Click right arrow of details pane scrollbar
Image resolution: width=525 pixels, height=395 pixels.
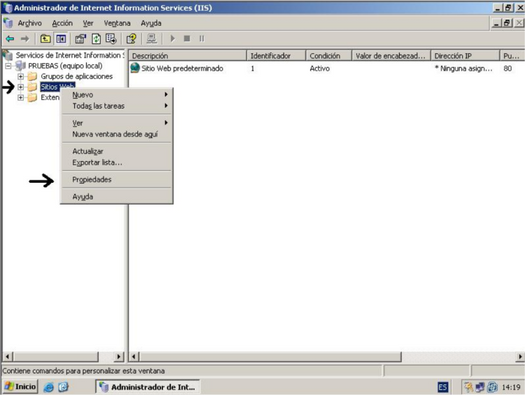click(520, 357)
